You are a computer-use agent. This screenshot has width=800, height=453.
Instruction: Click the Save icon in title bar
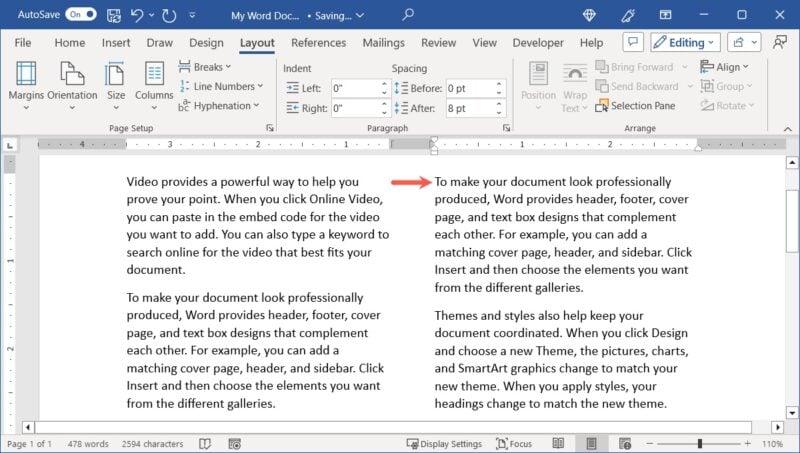click(114, 15)
